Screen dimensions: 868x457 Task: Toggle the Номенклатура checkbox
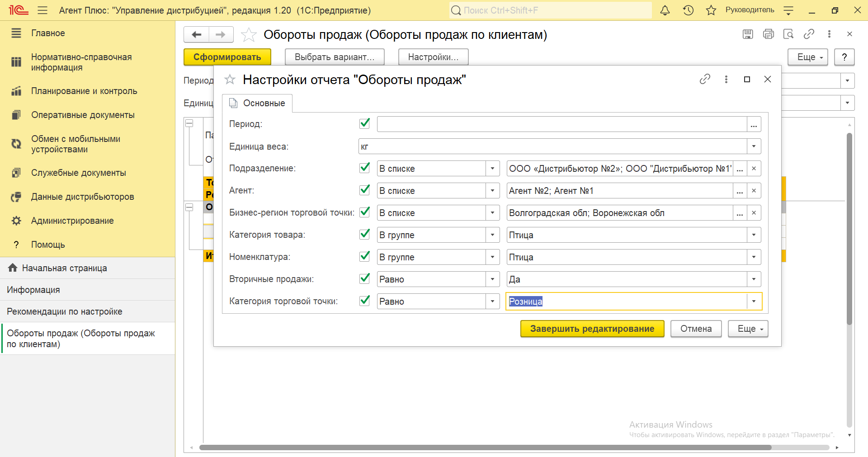pyautogui.click(x=364, y=256)
